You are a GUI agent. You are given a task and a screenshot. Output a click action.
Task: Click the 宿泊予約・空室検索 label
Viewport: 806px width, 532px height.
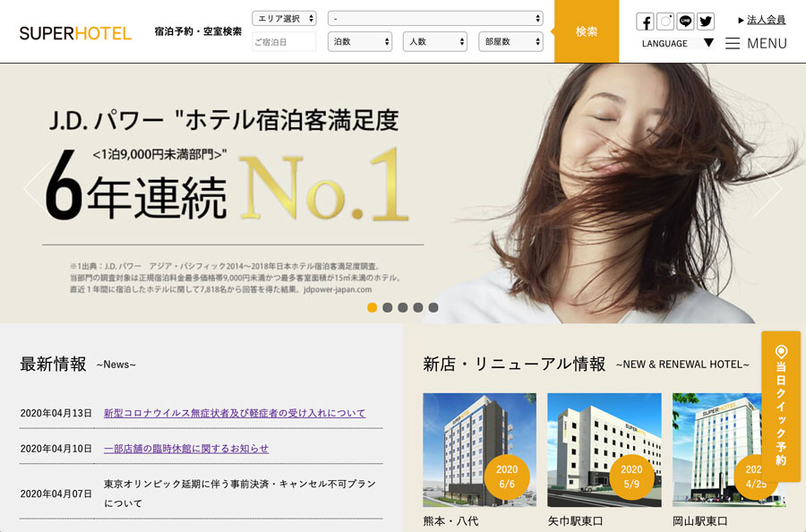coord(198,31)
